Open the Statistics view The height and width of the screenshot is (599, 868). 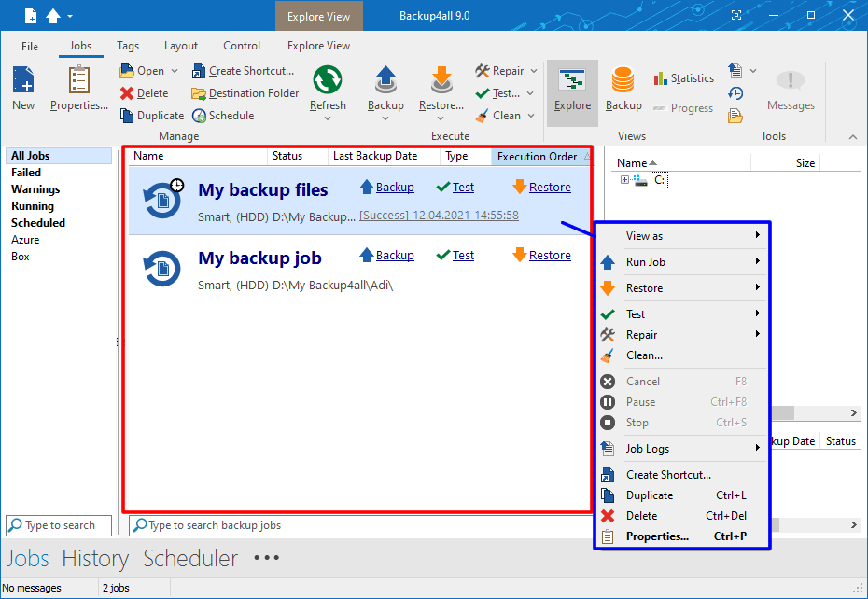(x=683, y=78)
